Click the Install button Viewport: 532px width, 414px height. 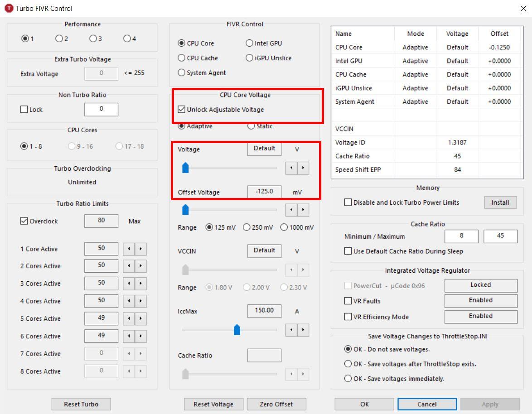500,202
